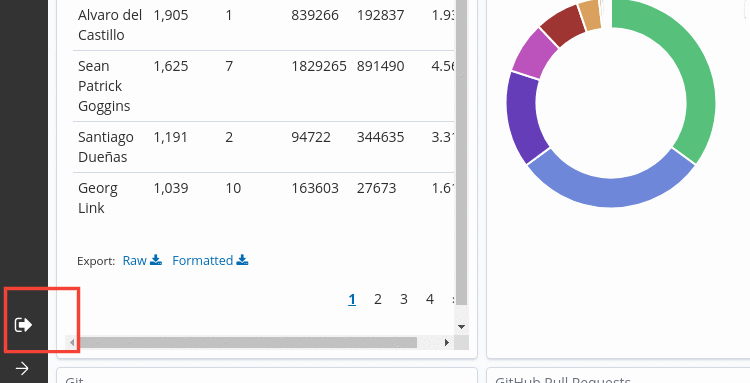Click the horizontal scrollbar right arrow
Screen dimensions: 750x383
pyautogui.click(x=447, y=342)
